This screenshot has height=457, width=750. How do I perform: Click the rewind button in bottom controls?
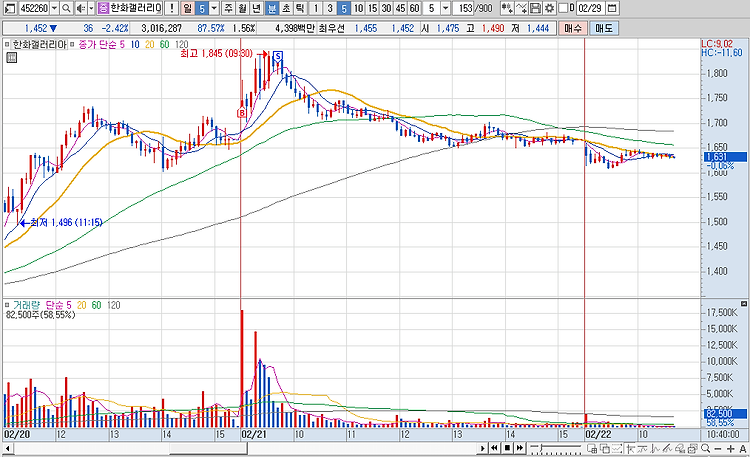tap(494, 448)
